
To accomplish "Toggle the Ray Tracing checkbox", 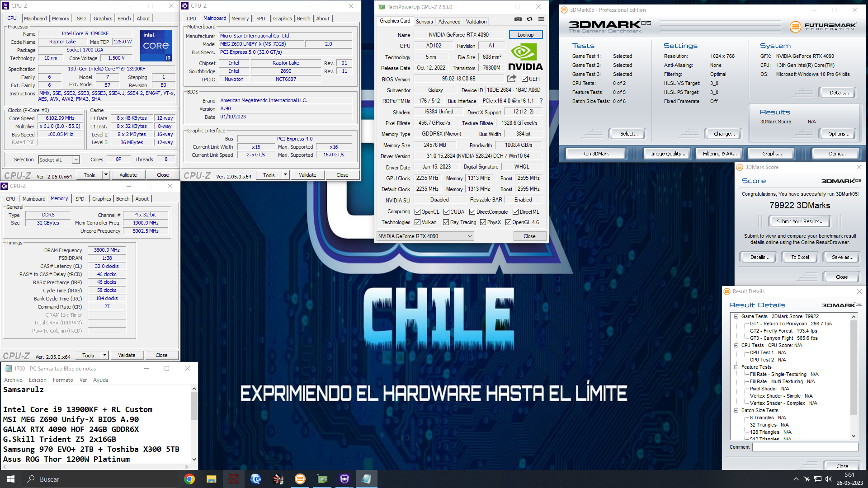I will [446, 222].
